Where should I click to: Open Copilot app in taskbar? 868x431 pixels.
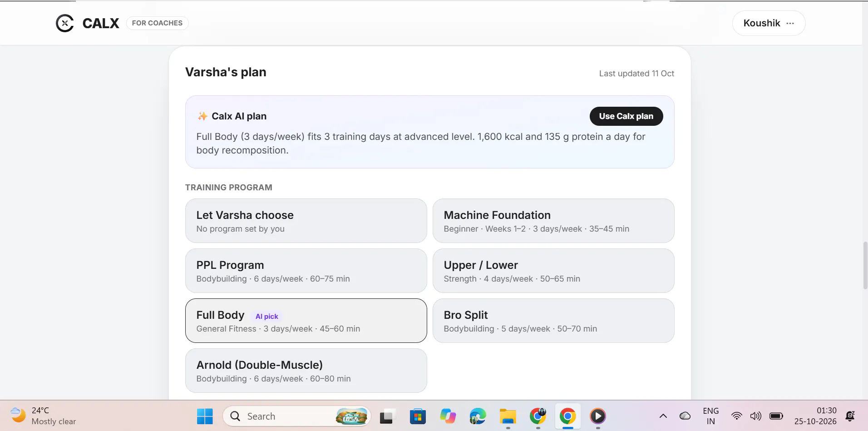pyautogui.click(x=448, y=416)
